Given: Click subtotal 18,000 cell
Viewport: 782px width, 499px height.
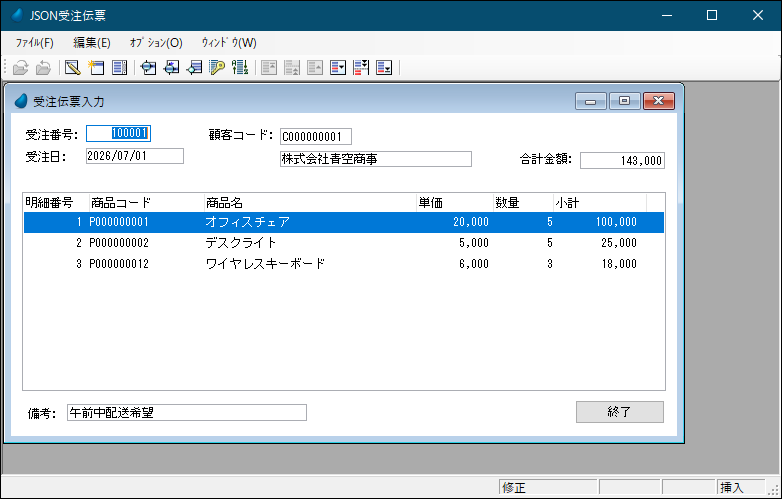Looking at the screenshot, I should [x=619, y=264].
